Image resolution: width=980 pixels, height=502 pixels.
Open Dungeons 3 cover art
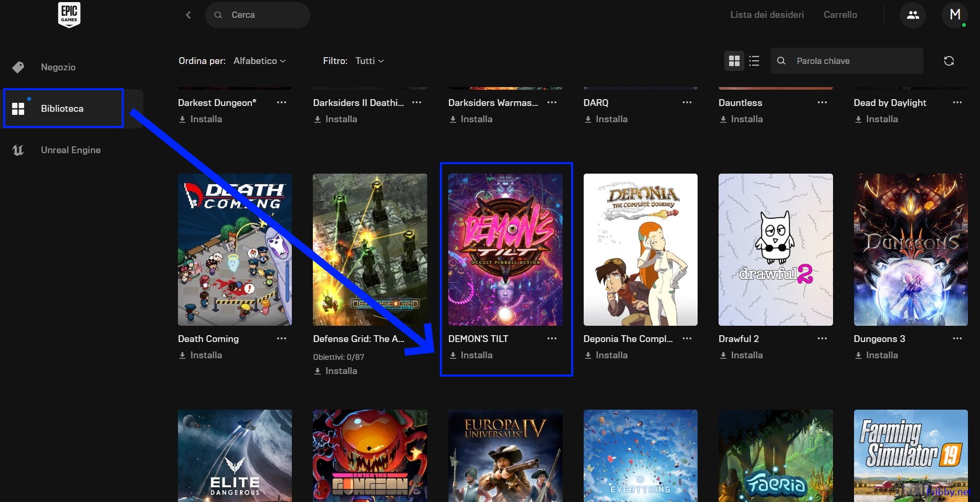(911, 250)
